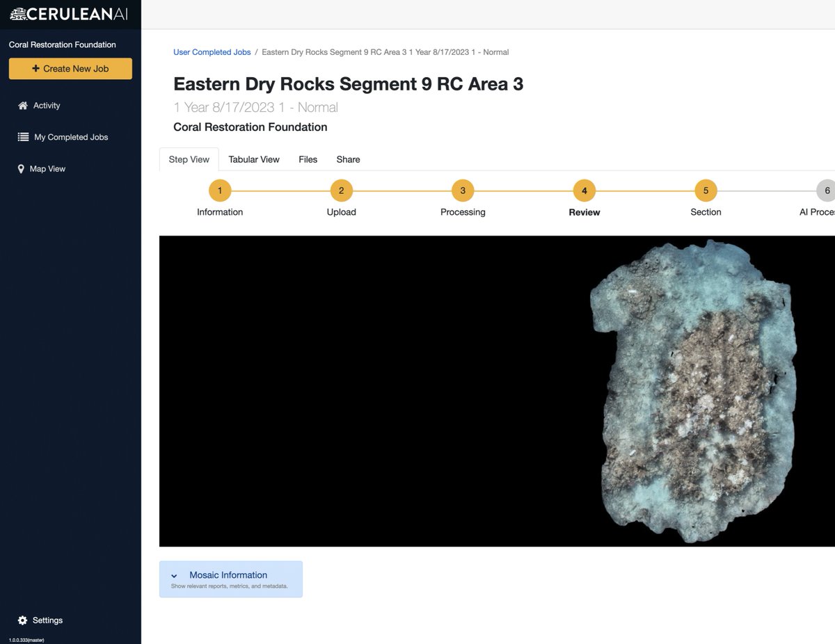The image size is (835, 644).
Task: Click the Settings gear icon
Action: [23, 620]
